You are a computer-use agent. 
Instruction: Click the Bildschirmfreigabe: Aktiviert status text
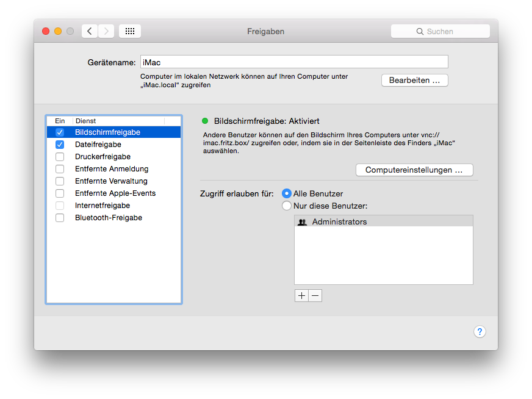point(267,121)
